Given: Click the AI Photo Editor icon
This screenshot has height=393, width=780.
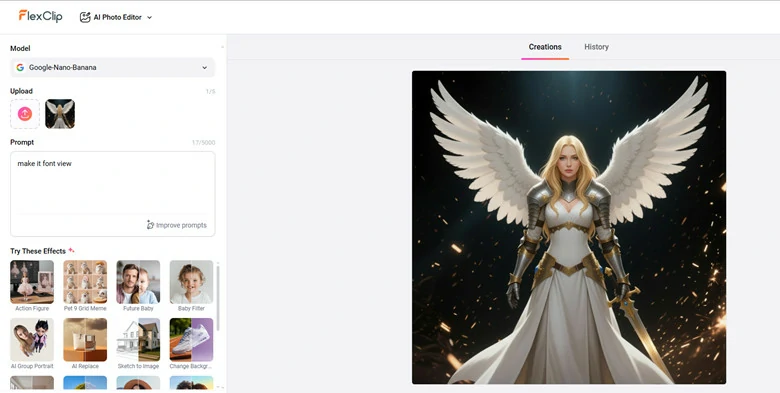Looking at the screenshot, I should (85, 17).
